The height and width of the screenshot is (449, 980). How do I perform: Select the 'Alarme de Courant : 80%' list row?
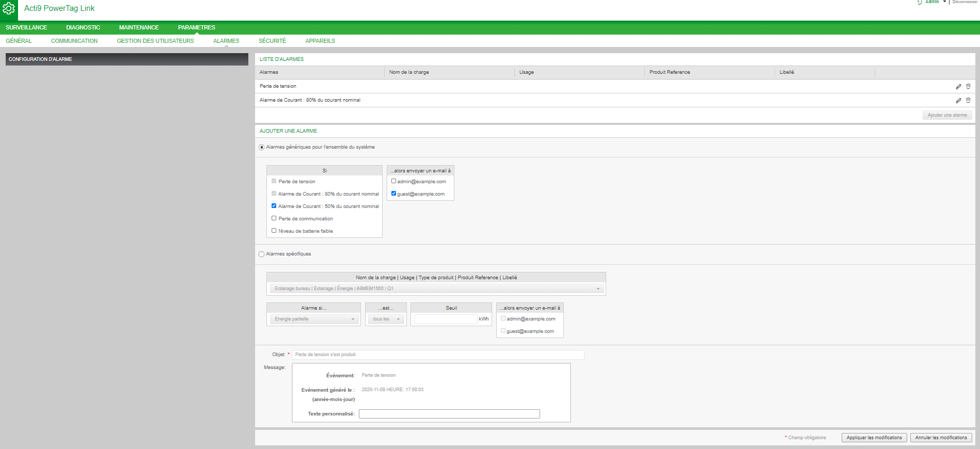(615, 100)
